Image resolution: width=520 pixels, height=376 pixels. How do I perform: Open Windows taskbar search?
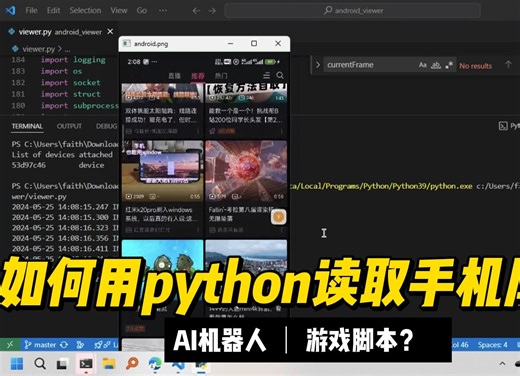[40, 364]
